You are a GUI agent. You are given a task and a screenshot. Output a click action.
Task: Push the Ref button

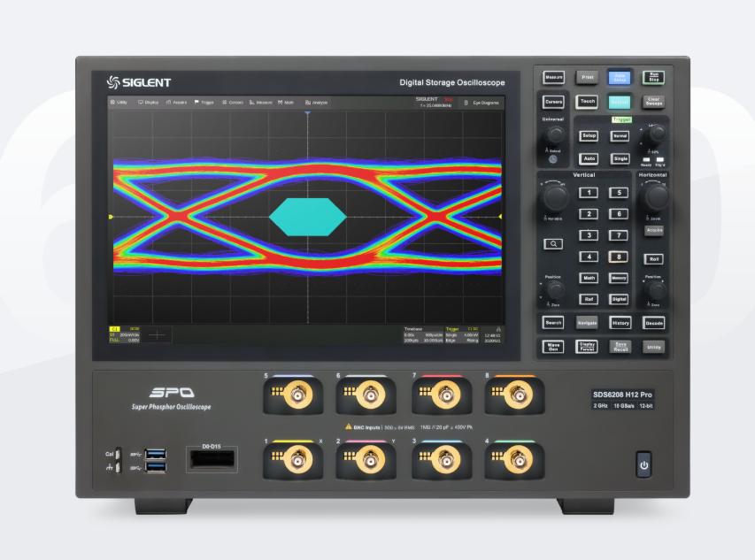tap(589, 299)
